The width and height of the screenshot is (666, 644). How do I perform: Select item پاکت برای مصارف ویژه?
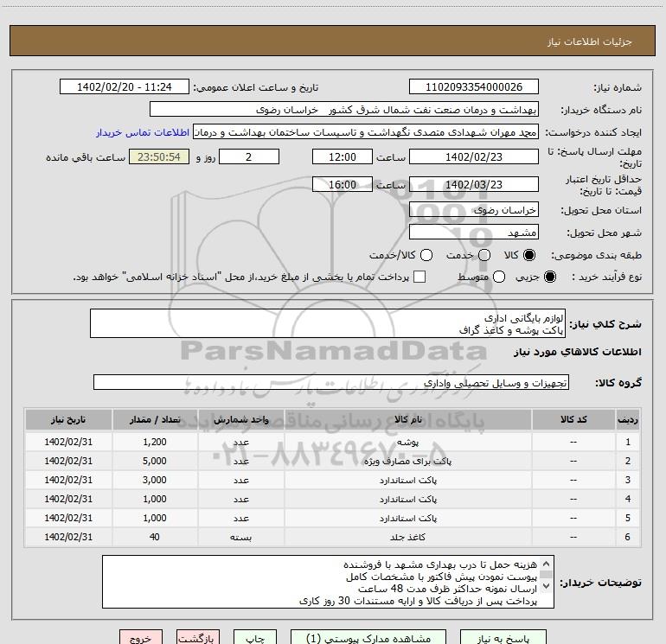407,461
